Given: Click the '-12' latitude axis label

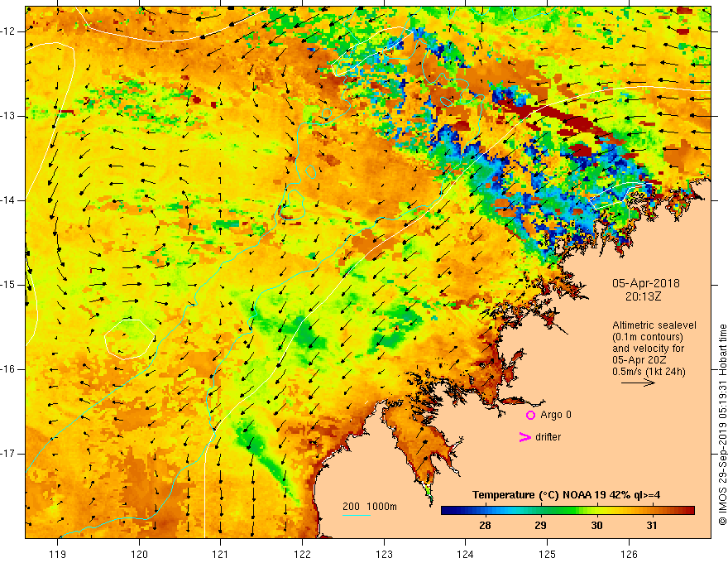Looking at the screenshot, I should point(8,31).
